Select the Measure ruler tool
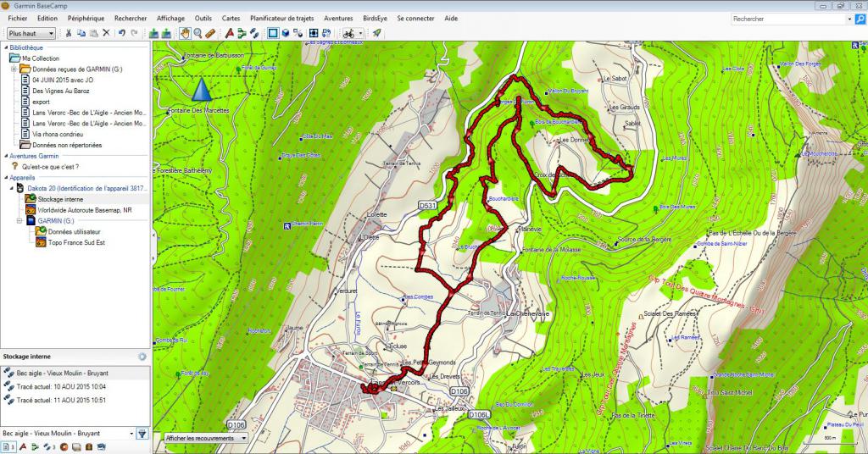868x454 pixels. click(x=210, y=33)
